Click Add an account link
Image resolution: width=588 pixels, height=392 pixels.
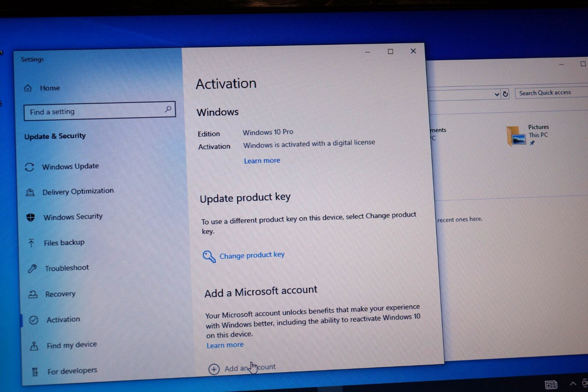click(x=250, y=368)
